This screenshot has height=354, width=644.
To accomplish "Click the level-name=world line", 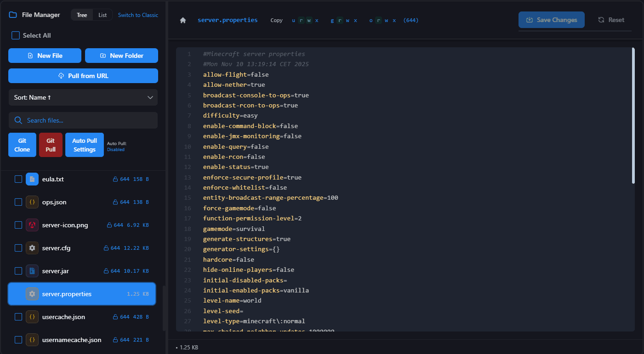I will click(x=232, y=301).
